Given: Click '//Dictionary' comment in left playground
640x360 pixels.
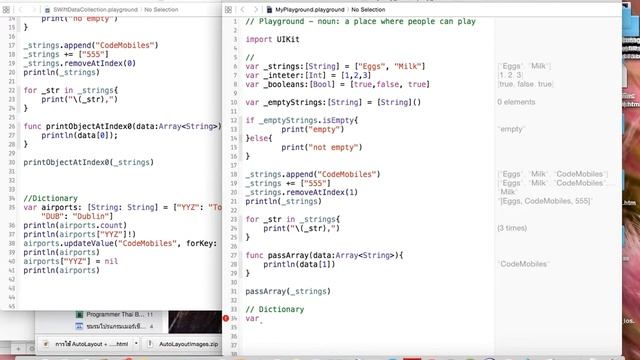Looking at the screenshot, I should 50,198.
